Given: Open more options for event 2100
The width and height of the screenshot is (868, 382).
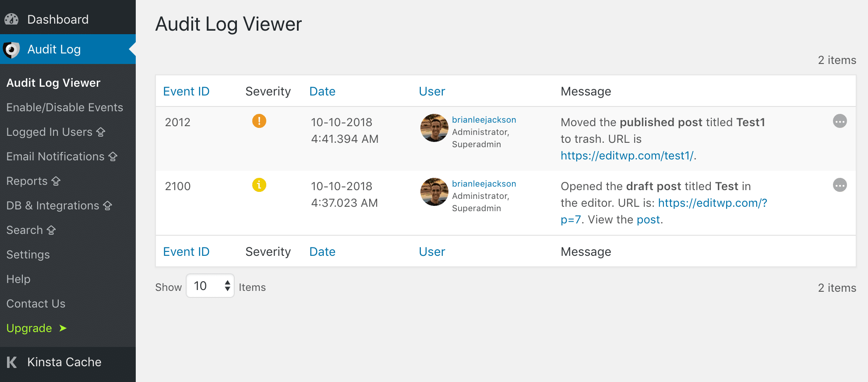Looking at the screenshot, I should click(839, 185).
